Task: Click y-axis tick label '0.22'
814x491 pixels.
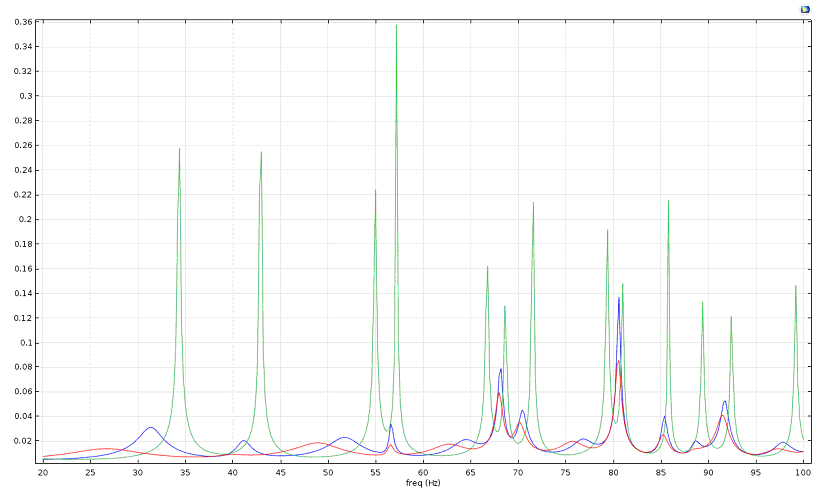Action: point(23,195)
